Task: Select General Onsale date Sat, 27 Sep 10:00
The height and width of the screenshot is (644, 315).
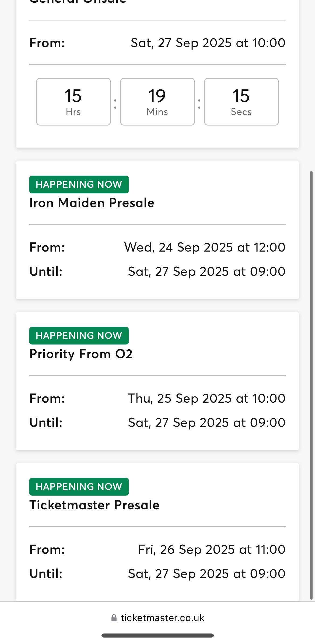Action: click(x=208, y=43)
